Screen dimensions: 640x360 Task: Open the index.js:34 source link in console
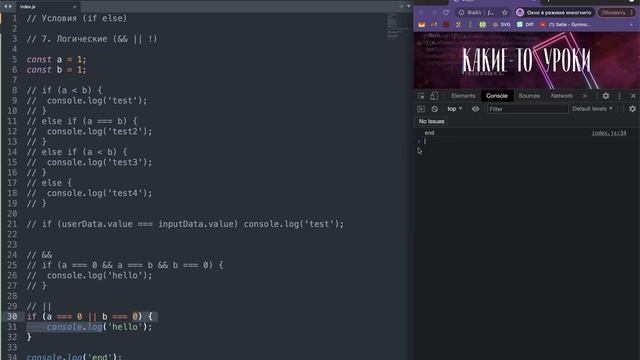click(x=609, y=133)
